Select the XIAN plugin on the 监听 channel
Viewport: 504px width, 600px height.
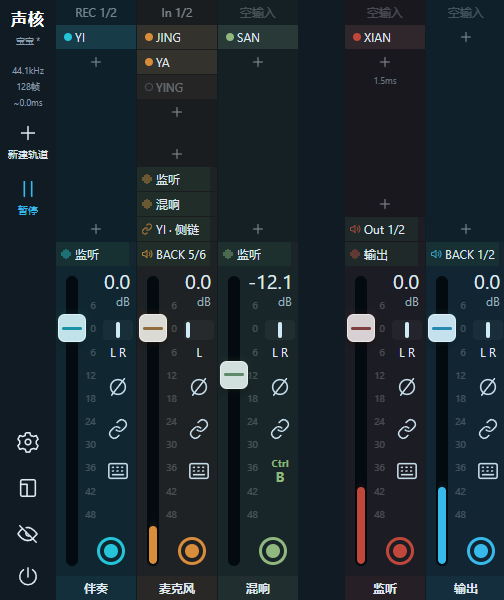click(x=385, y=37)
